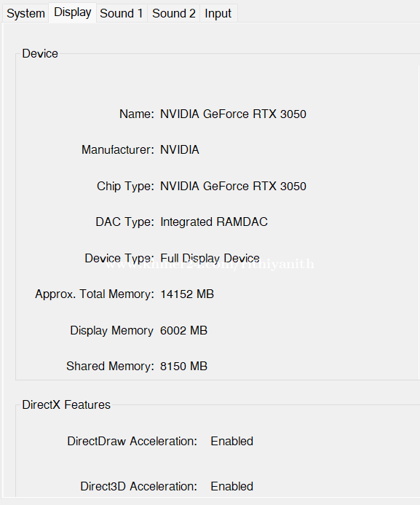Click the Integrated RAMDAC value
Screen dimensions: 420x505
(214, 222)
